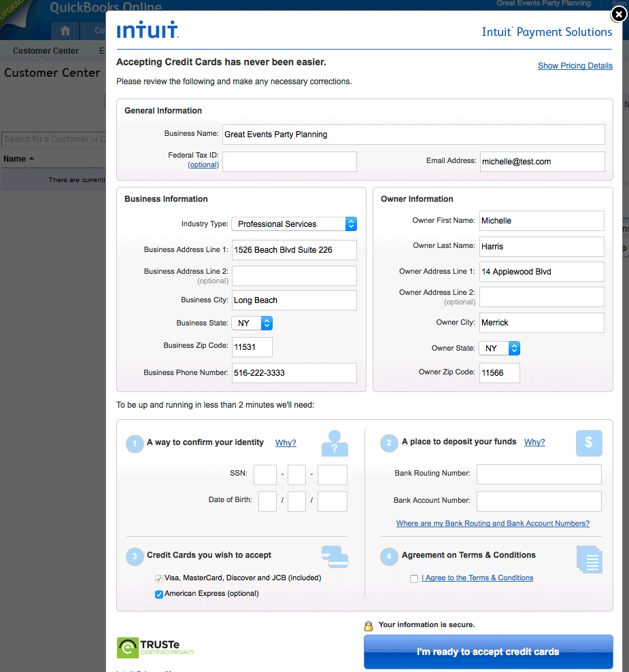Check I Agree to Terms & Conditions box

(x=413, y=578)
